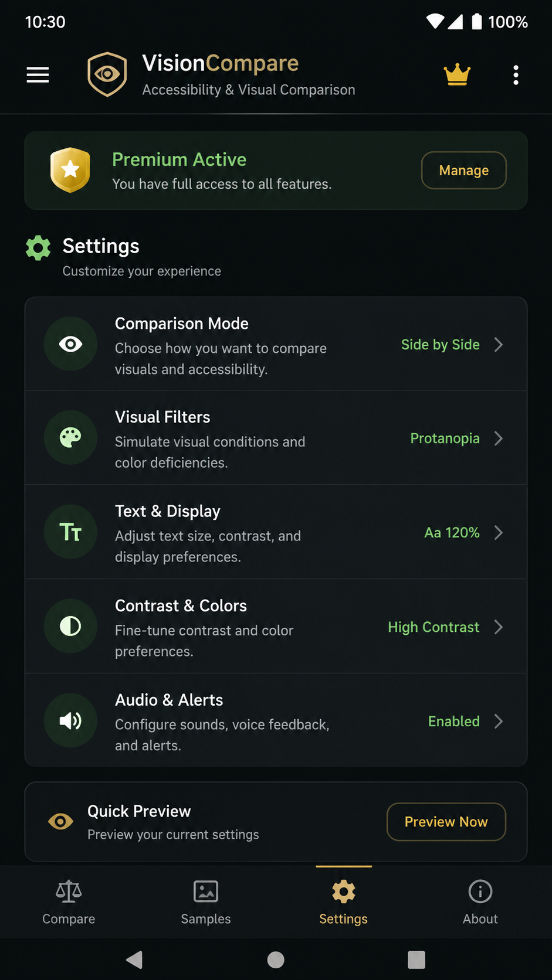Open the three-dot overflow menu

click(516, 75)
